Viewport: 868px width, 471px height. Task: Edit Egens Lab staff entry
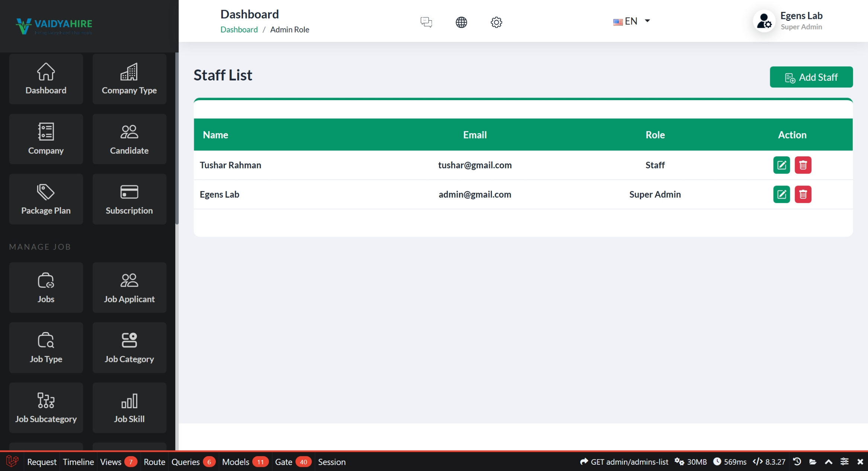(781, 194)
